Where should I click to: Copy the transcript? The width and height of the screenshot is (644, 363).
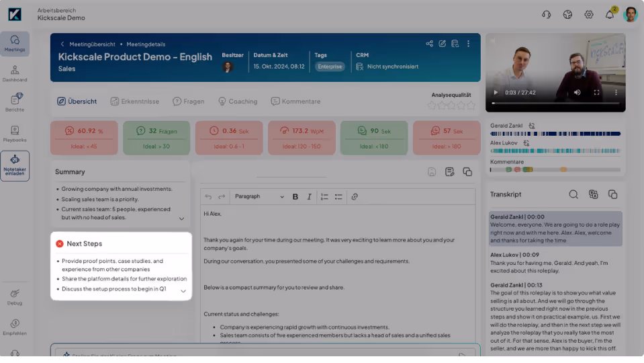coord(613,194)
